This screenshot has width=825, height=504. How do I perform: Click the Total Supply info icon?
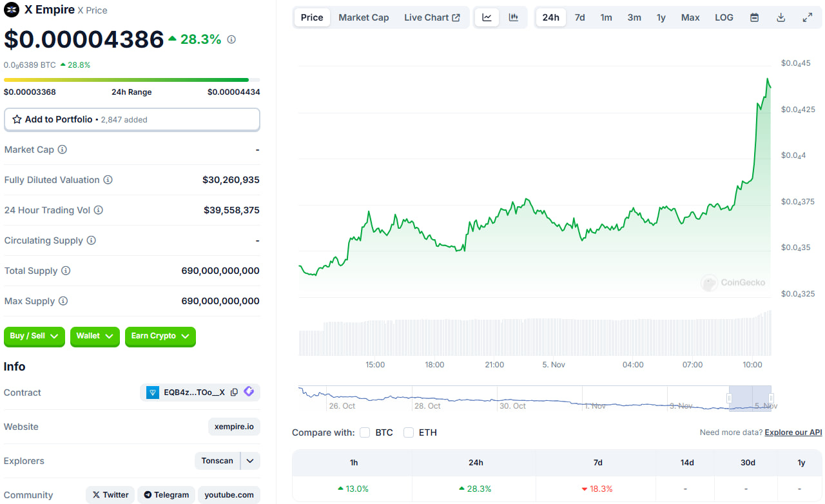(66, 271)
